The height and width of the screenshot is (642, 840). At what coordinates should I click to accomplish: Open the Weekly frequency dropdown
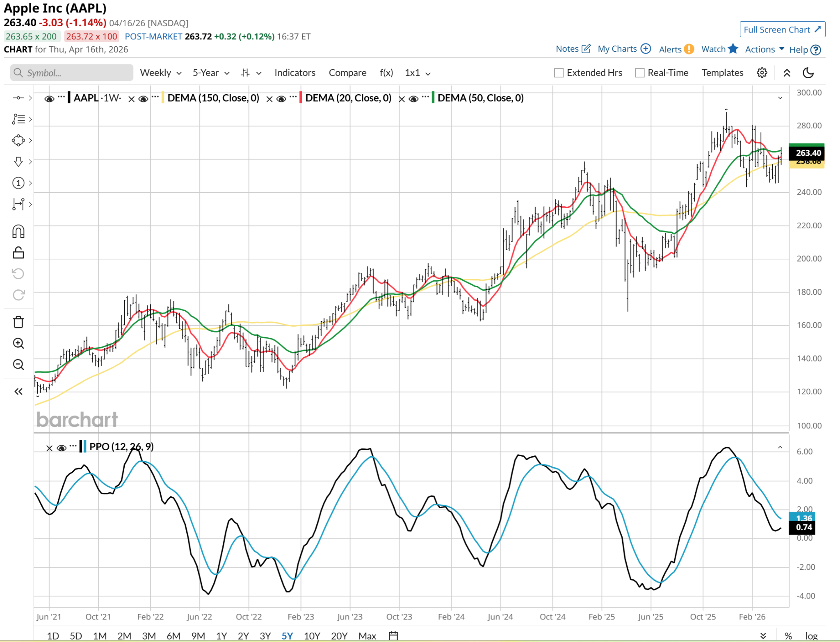(160, 73)
